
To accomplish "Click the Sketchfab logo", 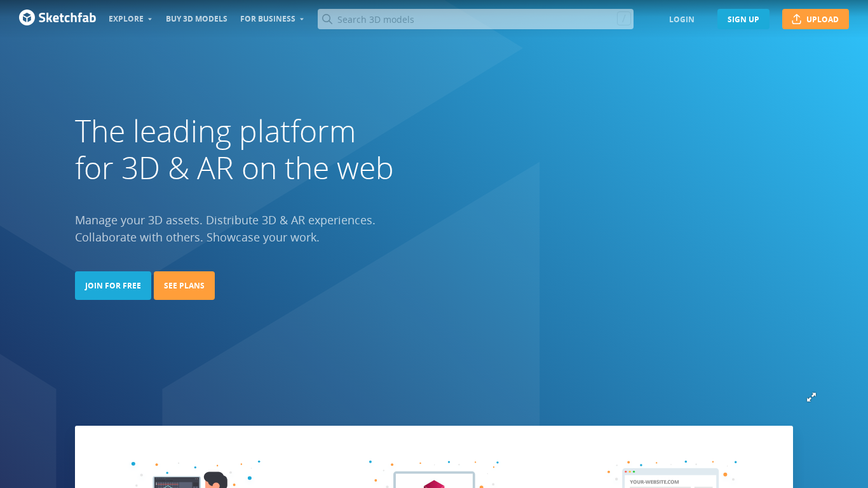I will point(57,18).
